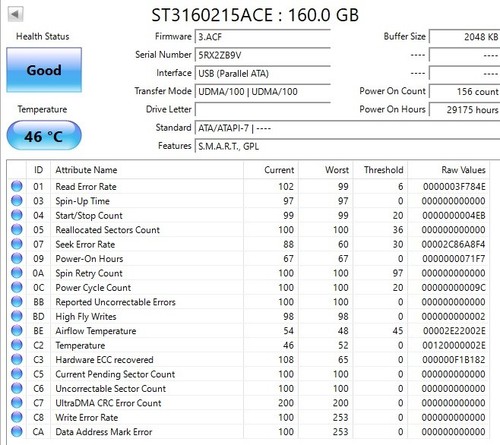Click the Firmware field showing 3.ACF
The width and height of the screenshot is (500, 445).
click(262, 37)
